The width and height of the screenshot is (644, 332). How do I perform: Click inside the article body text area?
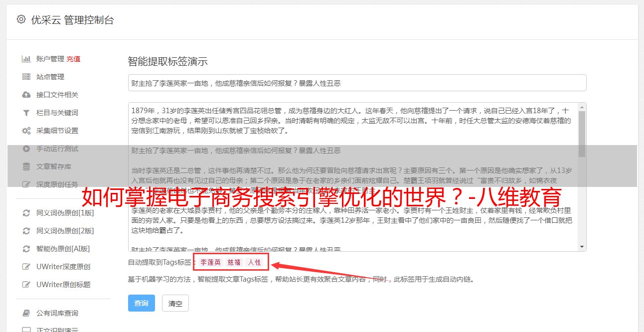[353, 177]
